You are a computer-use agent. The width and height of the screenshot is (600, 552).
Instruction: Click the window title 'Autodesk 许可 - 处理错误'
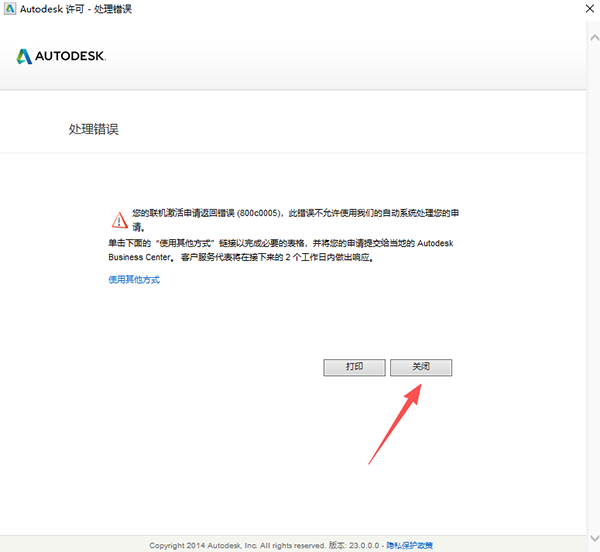tap(76, 9)
